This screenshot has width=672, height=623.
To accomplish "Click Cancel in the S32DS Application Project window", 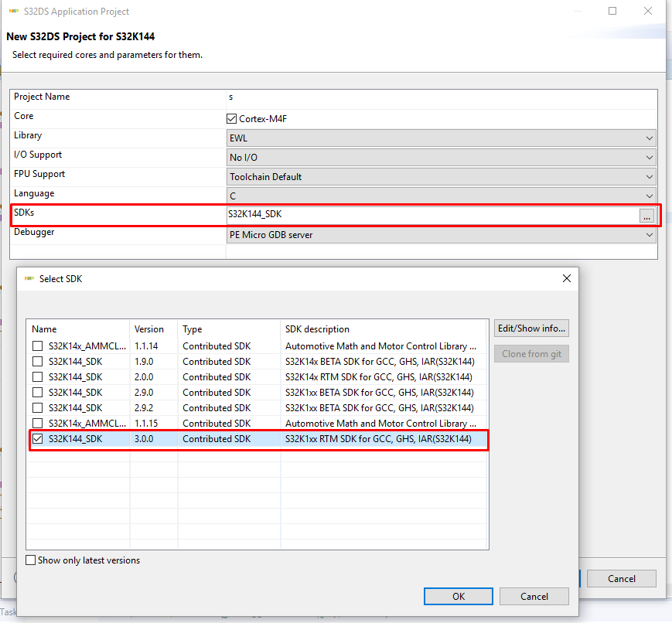I will pyautogui.click(x=622, y=578).
